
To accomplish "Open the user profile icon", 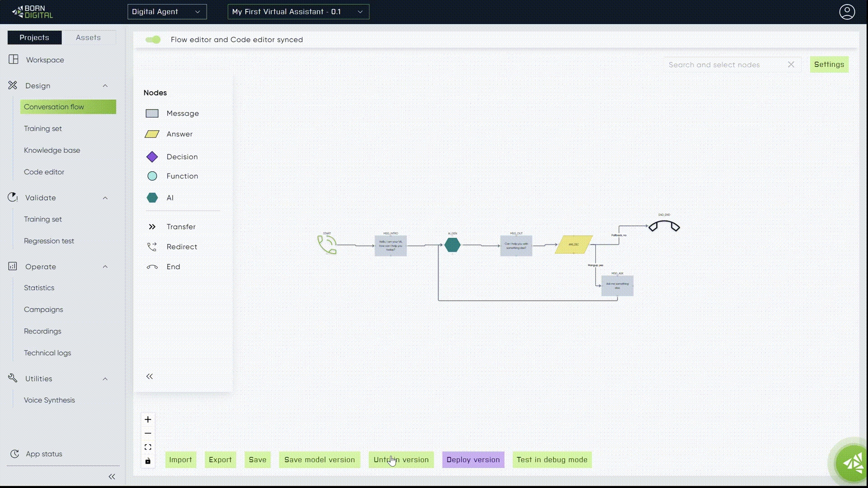I will point(847,12).
